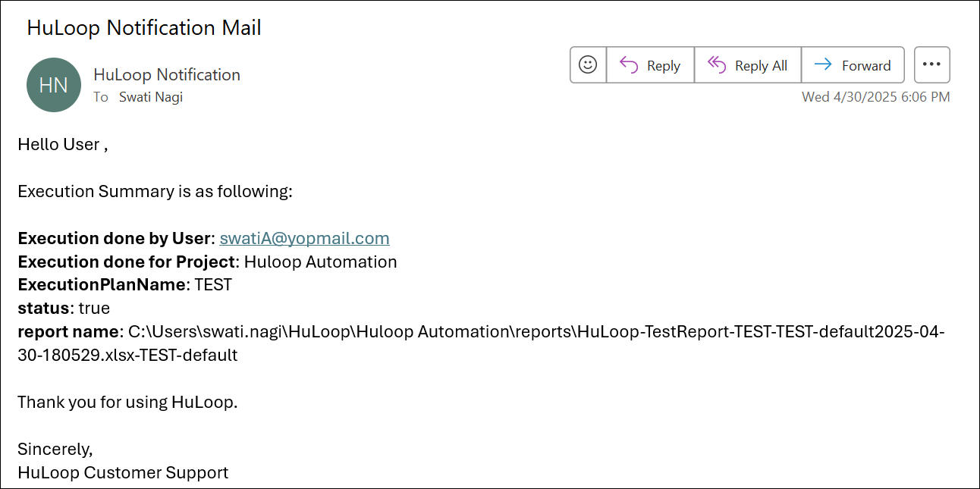Open the emoji reaction smiley icon
Image resolution: width=980 pixels, height=489 pixels.
click(588, 65)
